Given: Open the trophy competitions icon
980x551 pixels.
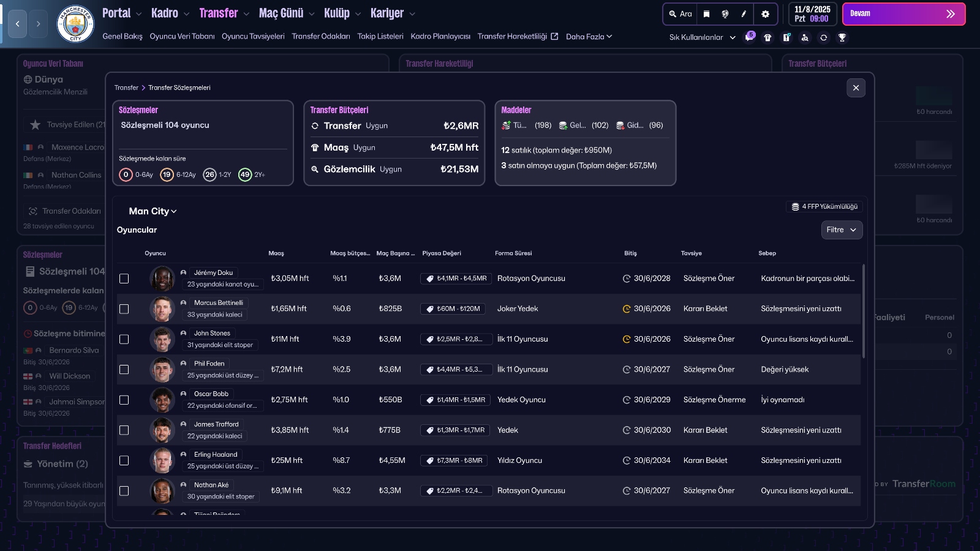Looking at the screenshot, I should [842, 37].
